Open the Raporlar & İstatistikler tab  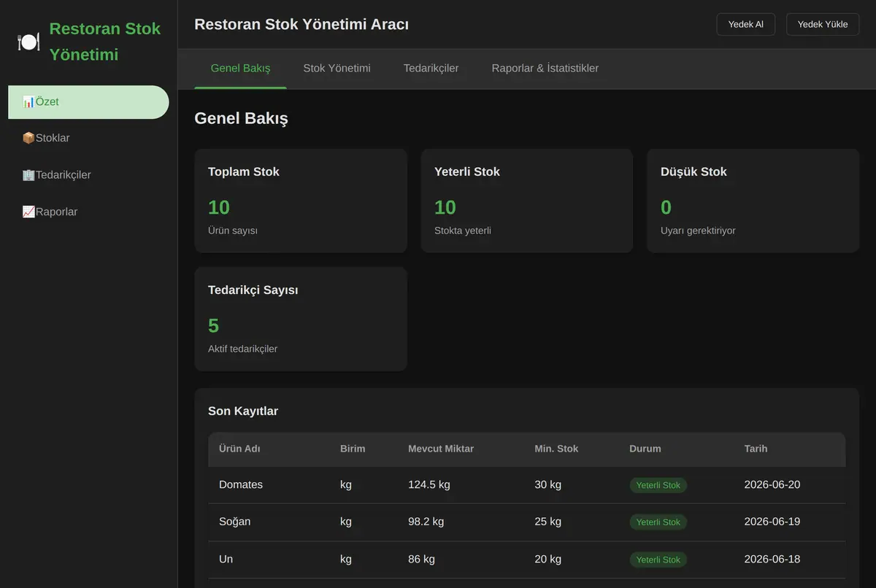pos(545,69)
